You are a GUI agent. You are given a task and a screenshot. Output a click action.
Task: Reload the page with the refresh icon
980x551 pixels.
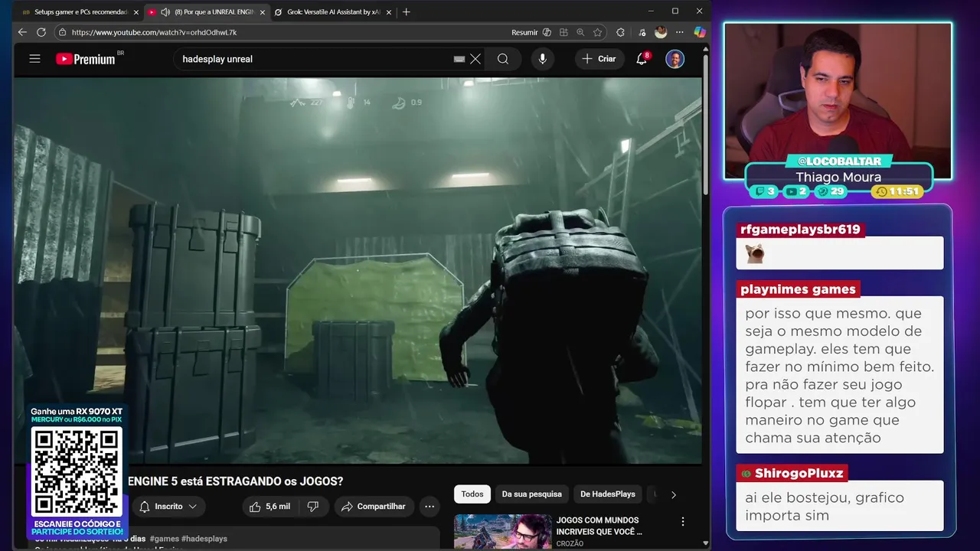click(41, 32)
